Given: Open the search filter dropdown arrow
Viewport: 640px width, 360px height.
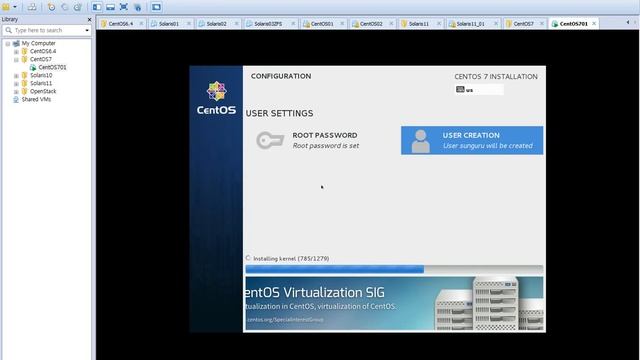Looking at the screenshot, I should click(x=87, y=30).
